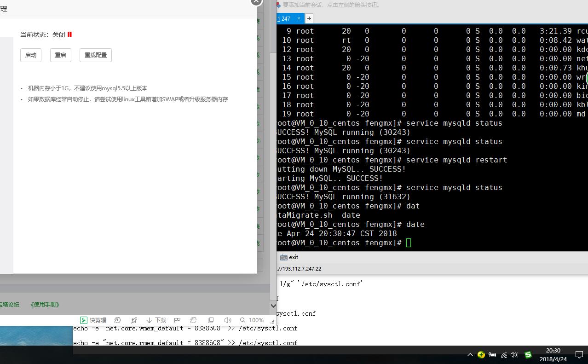Click the 重启 (restart) button

pos(61,55)
